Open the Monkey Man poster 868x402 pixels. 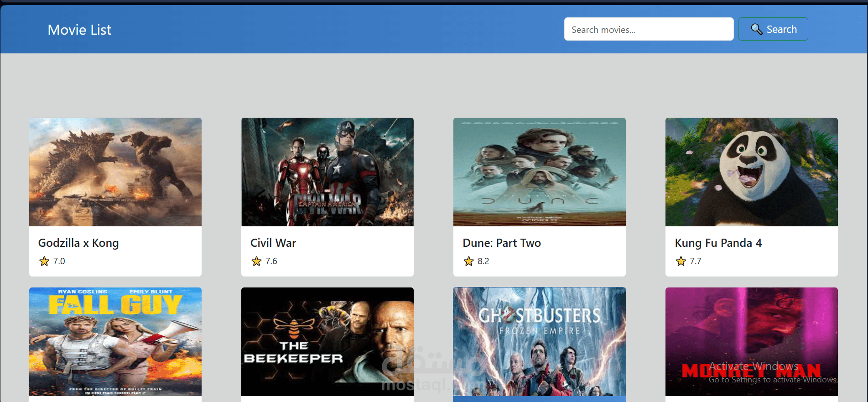[752, 342]
